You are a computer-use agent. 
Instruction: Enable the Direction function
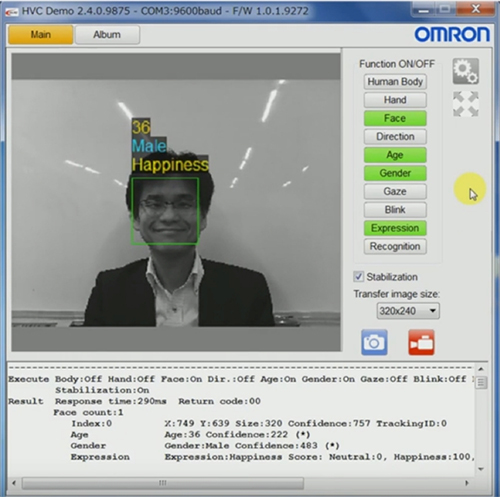pyautogui.click(x=395, y=136)
